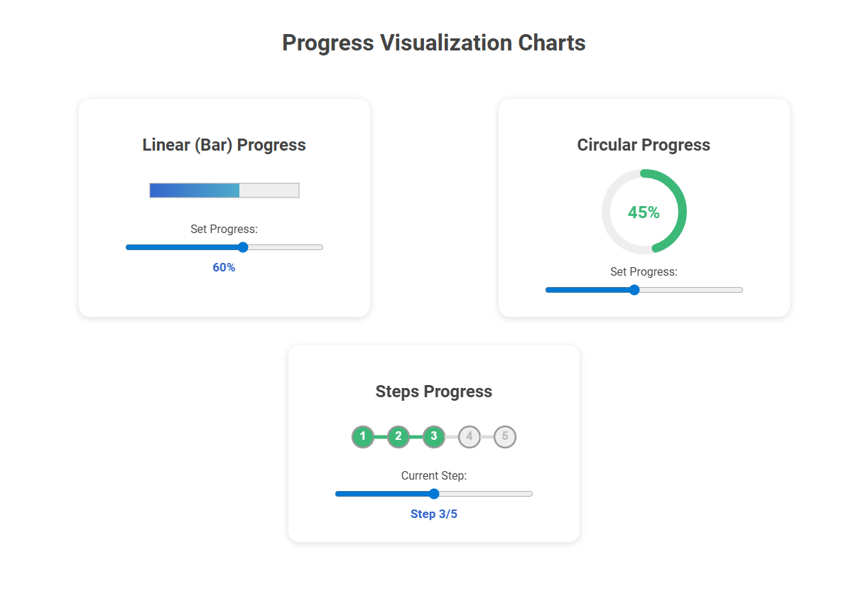
Task: Click the Steps Progress heading
Action: (434, 392)
